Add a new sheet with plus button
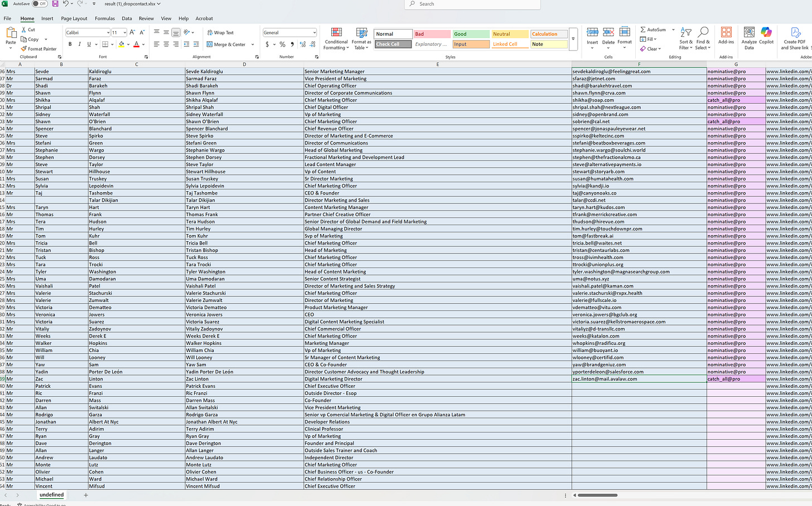Screen dimensions: 812x506 point(86,495)
